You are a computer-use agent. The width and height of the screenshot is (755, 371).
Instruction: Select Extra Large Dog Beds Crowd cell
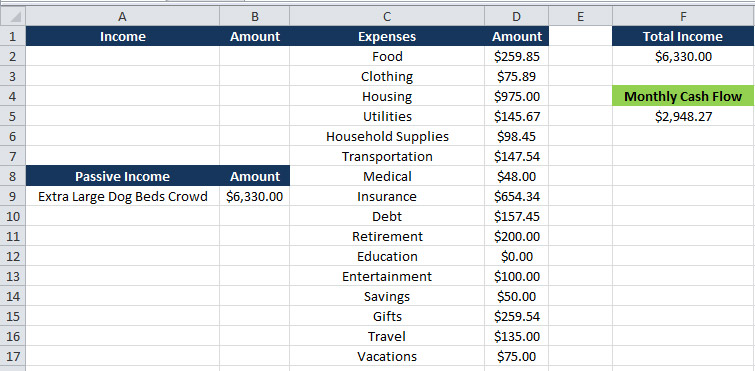(122, 196)
